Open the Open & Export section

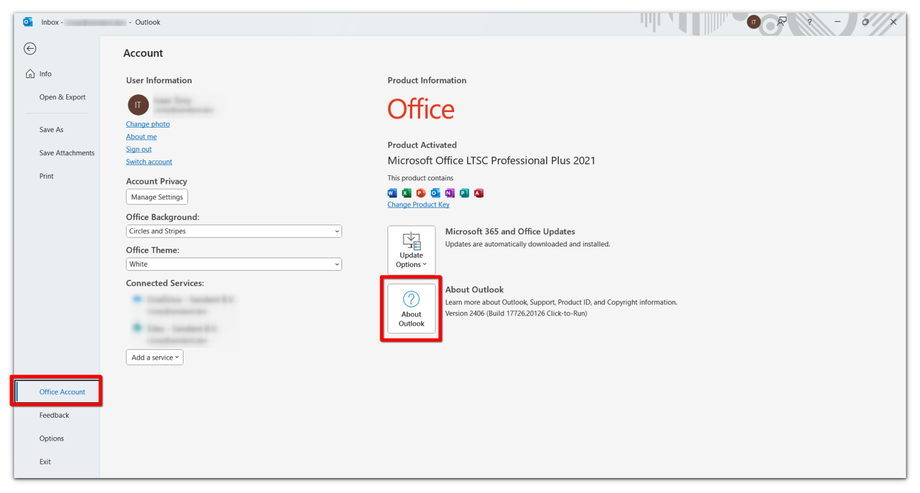[x=62, y=97]
